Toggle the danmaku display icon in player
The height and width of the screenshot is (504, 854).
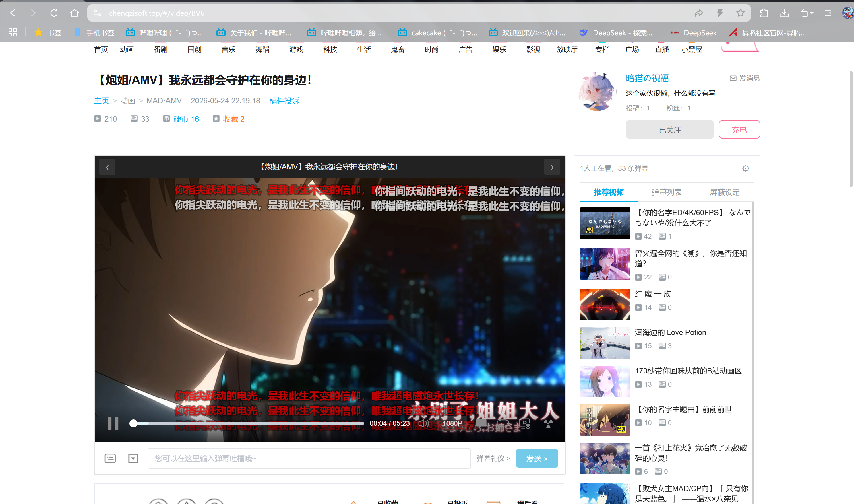[481, 423]
